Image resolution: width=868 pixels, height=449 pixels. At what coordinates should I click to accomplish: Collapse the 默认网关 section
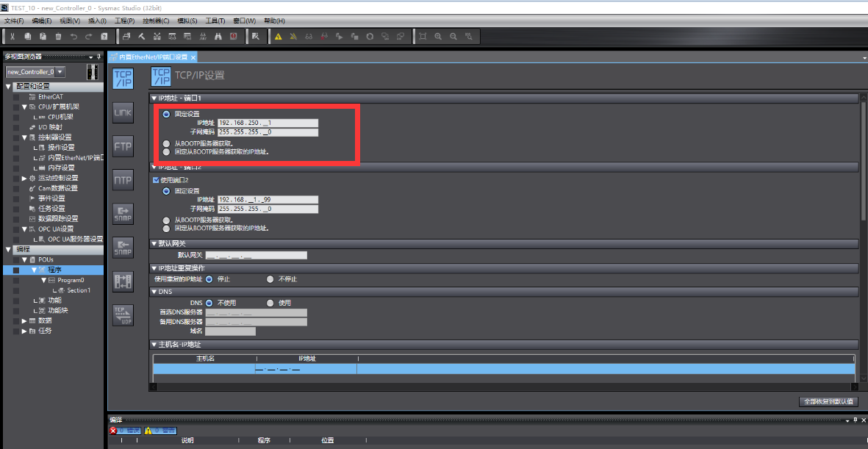pyautogui.click(x=154, y=243)
